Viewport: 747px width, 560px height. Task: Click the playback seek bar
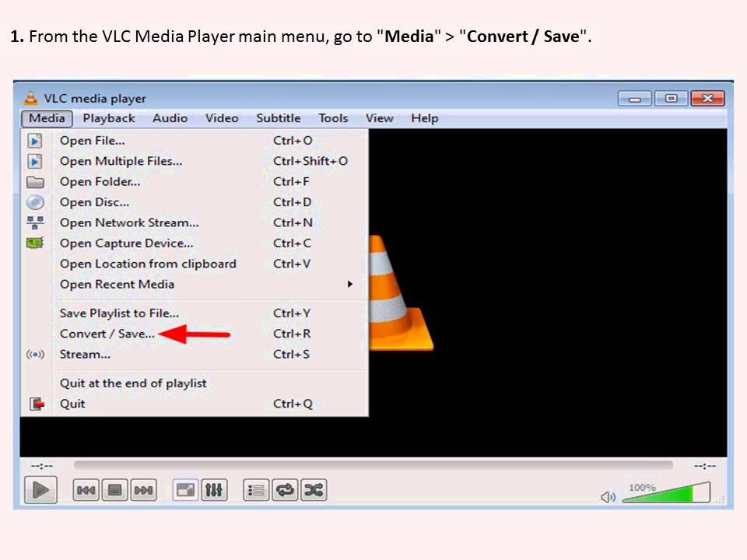click(x=373, y=465)
